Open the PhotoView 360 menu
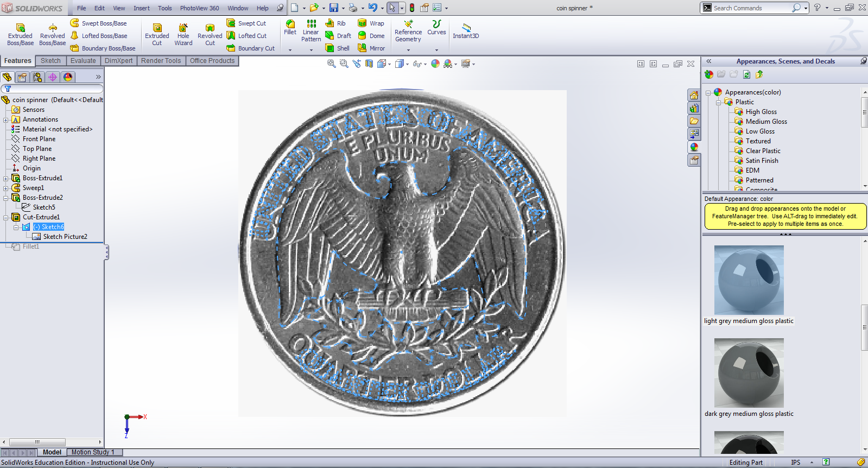 point(199,8)
